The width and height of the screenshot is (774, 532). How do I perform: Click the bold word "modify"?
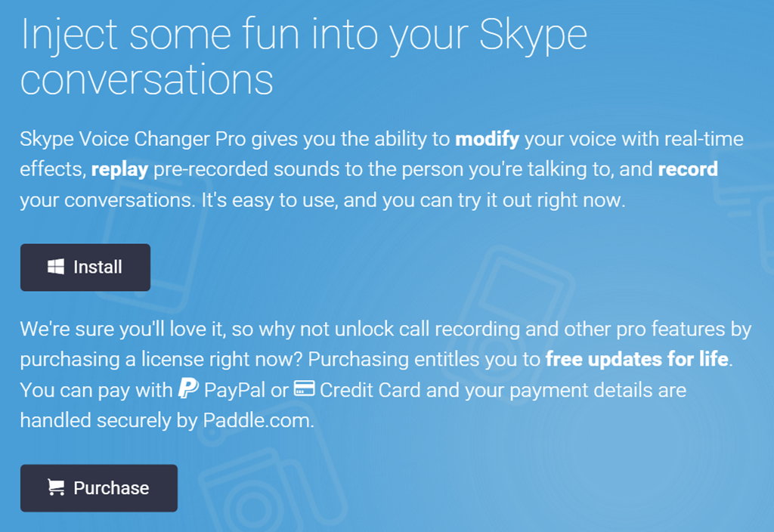pos(487,140)
